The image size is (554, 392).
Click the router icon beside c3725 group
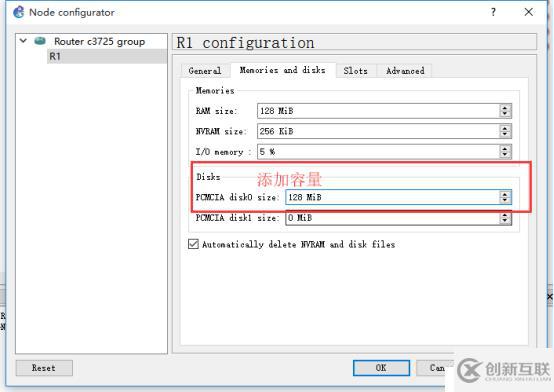tap(40, 41)
